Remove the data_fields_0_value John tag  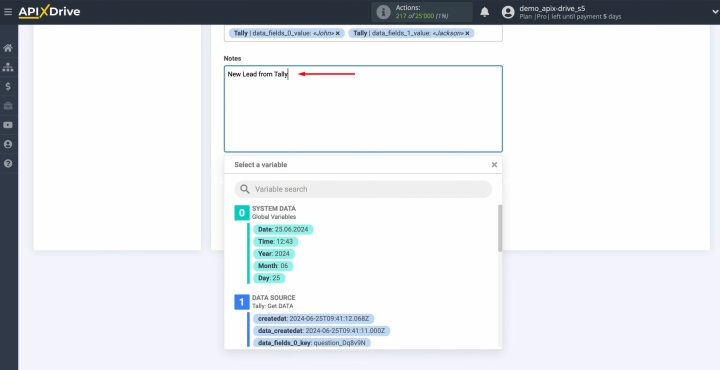coord(338,33)
